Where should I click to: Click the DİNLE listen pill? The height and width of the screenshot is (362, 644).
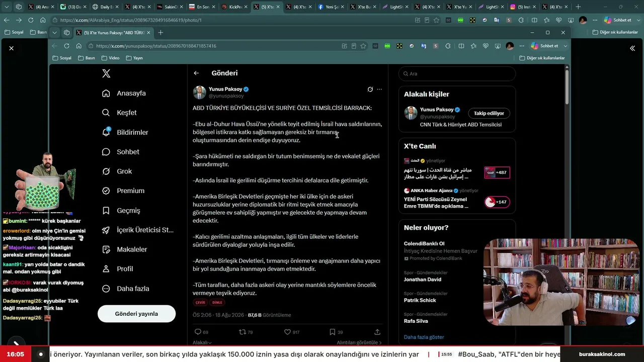click(x=217, y=303)
